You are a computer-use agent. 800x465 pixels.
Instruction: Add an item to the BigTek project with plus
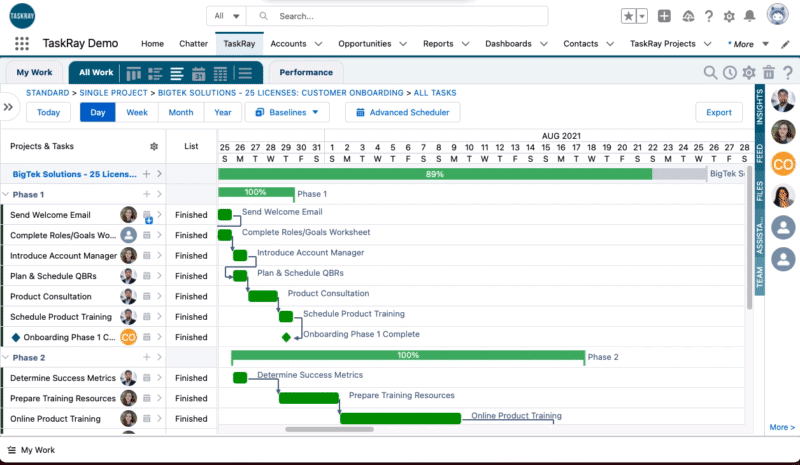pyautogui.click(x=146, y=174)
